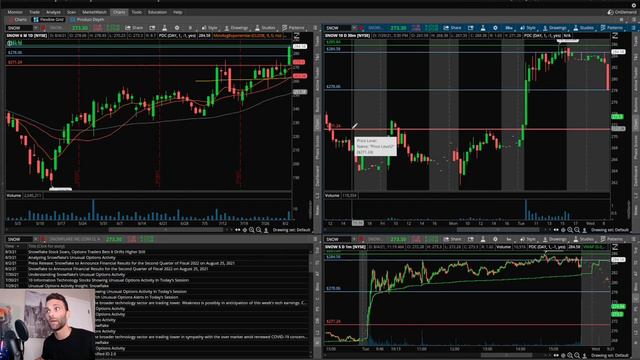
Task: Zoom in on the top-left daily chart
Action: [251, 230]
